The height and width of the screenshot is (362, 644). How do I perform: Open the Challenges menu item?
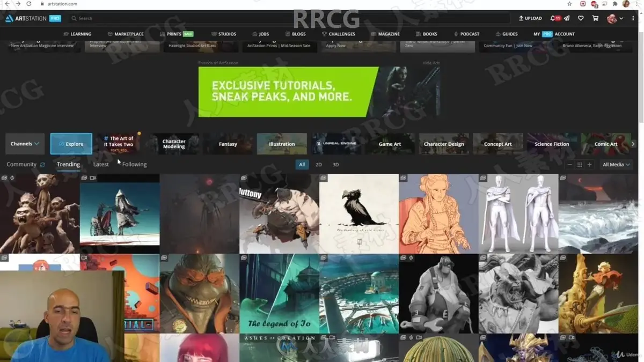pyautogui.click(x=339, y=34)
